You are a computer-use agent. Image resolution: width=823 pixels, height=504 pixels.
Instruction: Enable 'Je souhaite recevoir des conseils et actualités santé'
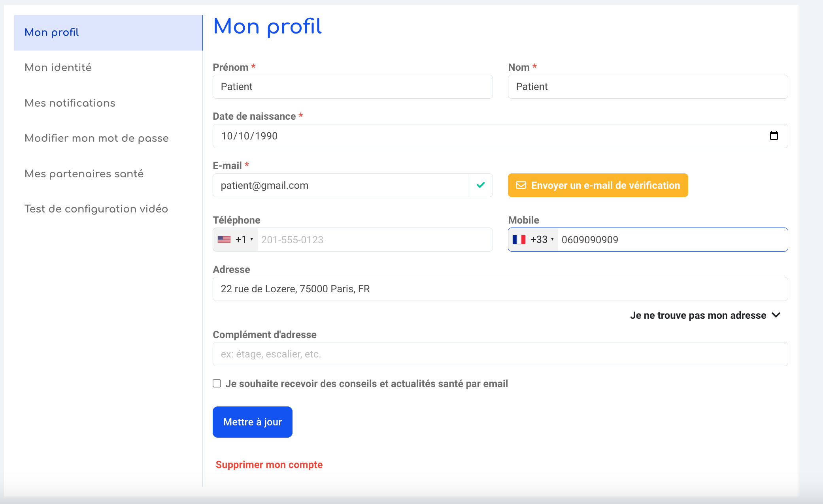217,383
